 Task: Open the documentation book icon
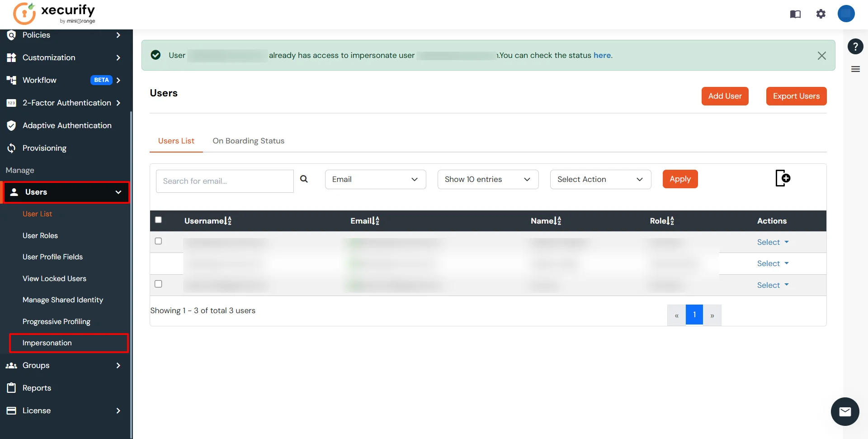coord(796,14)
